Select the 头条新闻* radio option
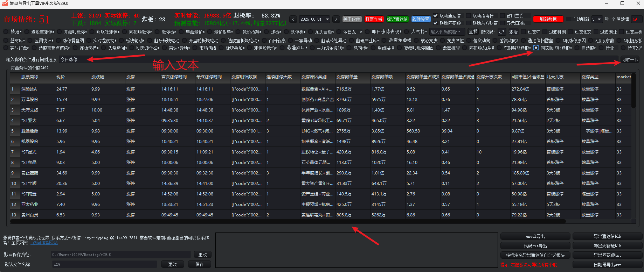 [104, 48]
